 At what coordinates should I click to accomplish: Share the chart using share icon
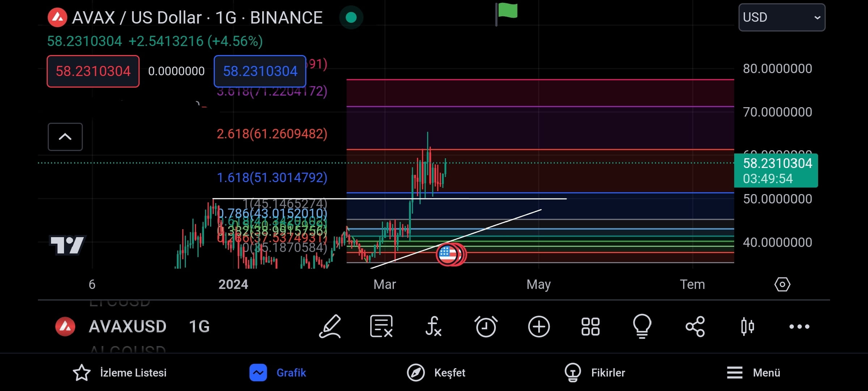[695, 326]
